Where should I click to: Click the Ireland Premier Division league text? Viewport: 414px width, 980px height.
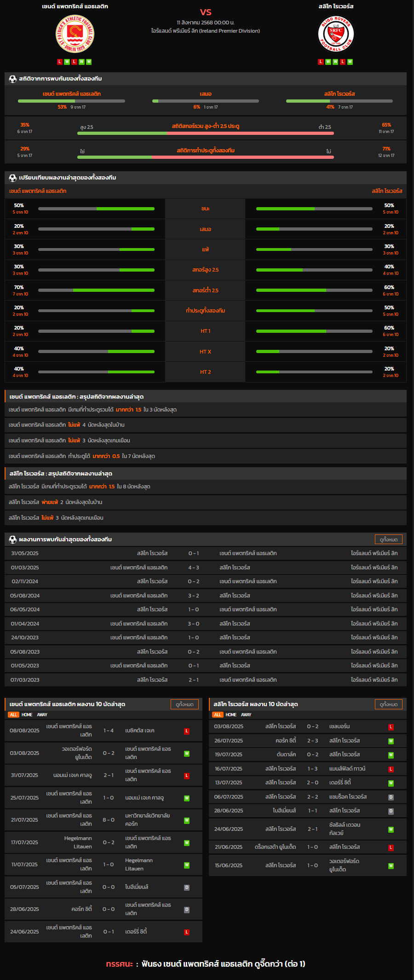206,31
